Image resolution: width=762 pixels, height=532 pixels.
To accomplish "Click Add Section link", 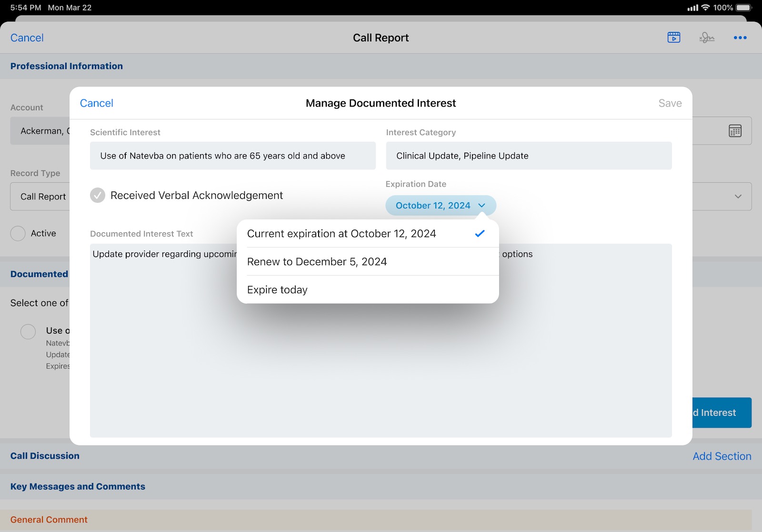I will click(722, 456).
